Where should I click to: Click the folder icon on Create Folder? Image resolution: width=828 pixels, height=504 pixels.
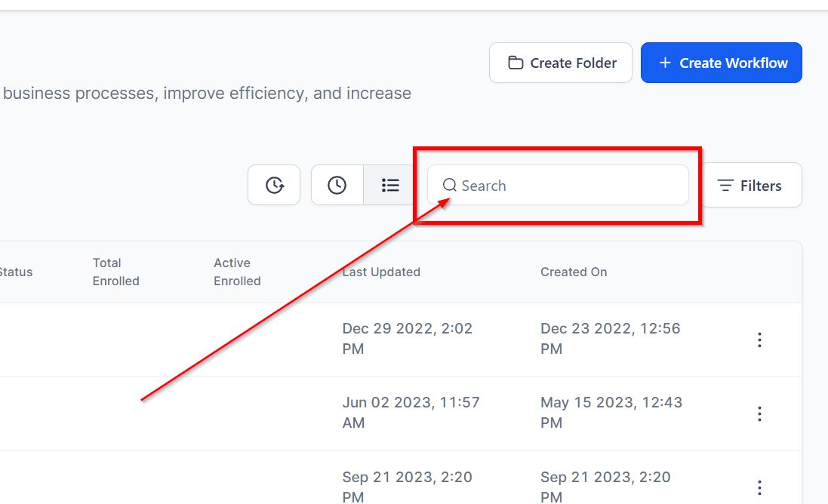[x=516, y=63]
